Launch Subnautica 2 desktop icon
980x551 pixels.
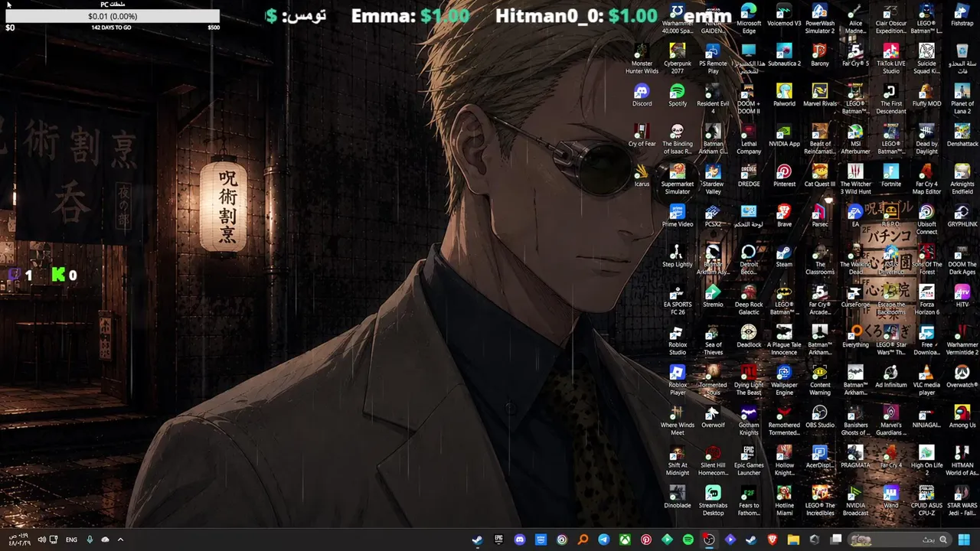[784, 55]
